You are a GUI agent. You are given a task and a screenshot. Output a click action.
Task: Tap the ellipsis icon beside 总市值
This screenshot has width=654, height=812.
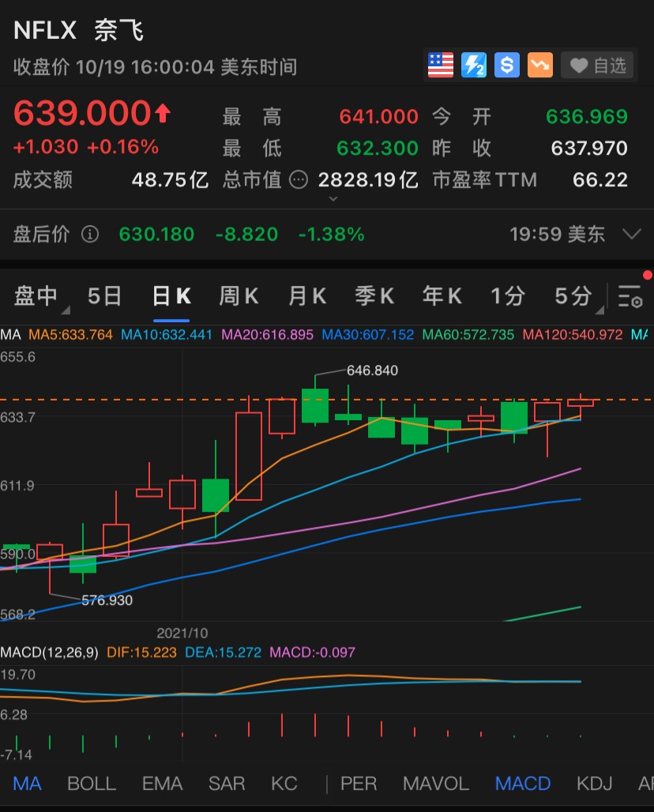pyautogui.click(x=299, y=180)
